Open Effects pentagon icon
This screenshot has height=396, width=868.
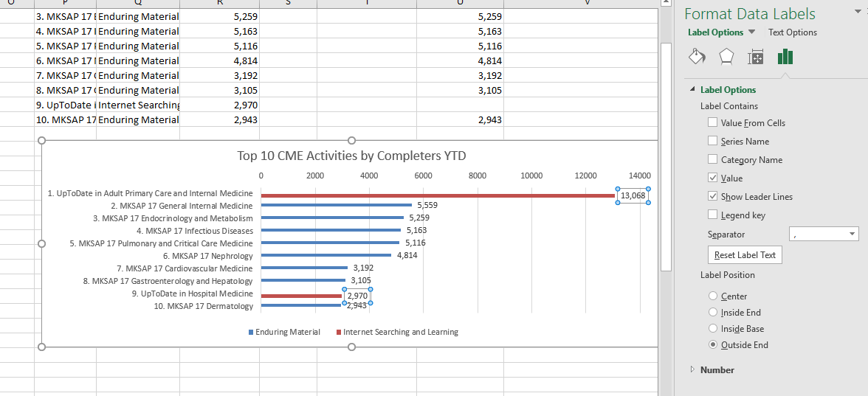pyautogui.click(x=726, y=56)
